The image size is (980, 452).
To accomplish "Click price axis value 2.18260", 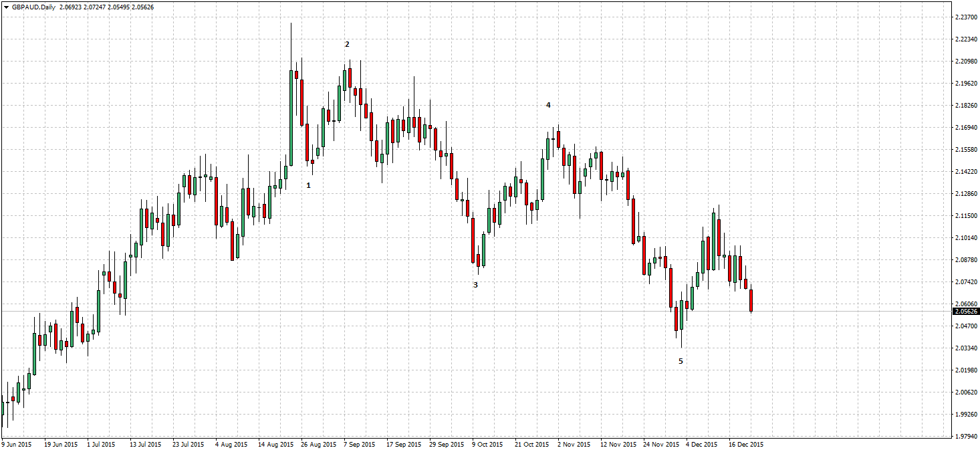I will click(x=965, y=106).
